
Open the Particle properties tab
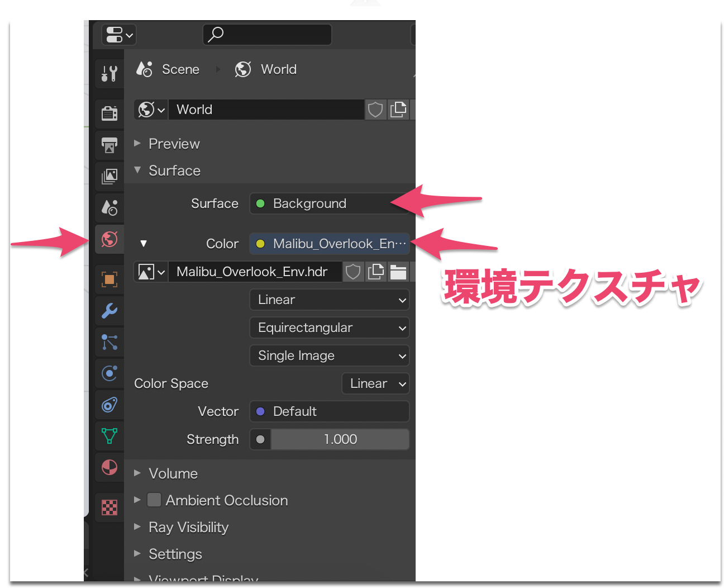109,342
